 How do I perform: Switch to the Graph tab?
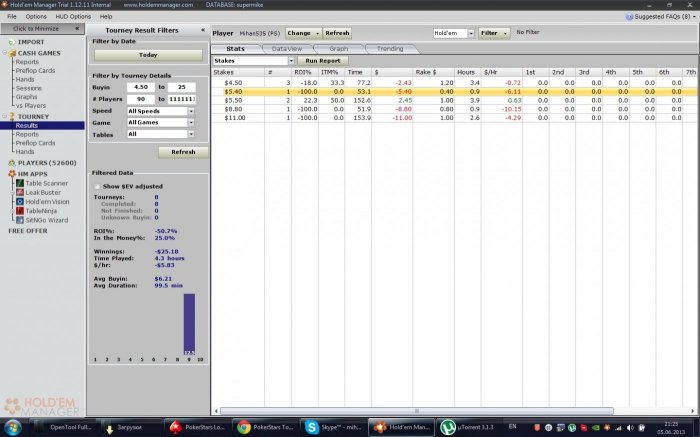click(338, 48)
